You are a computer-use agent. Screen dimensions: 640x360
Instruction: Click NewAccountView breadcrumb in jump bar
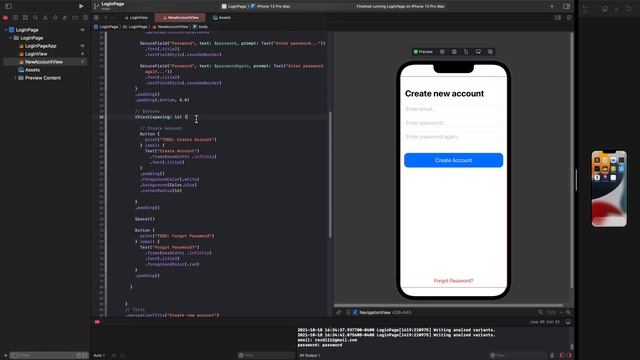point(170,27)
